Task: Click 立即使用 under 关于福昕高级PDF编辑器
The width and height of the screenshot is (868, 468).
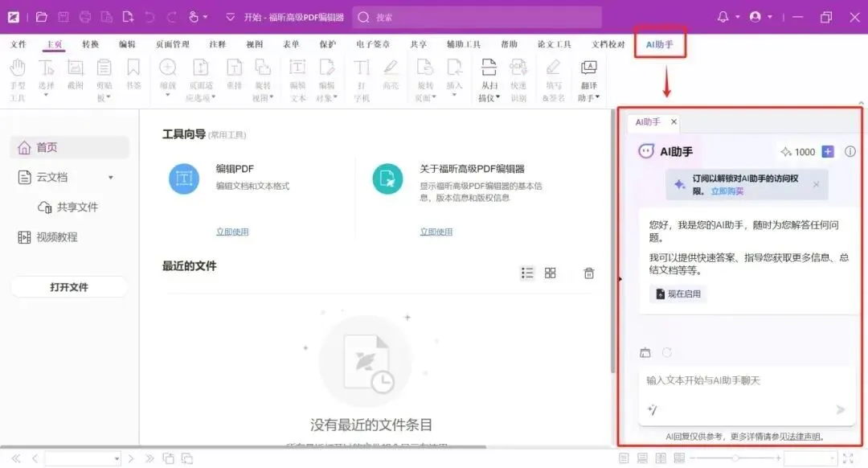Action: click(x=436, y=232)
